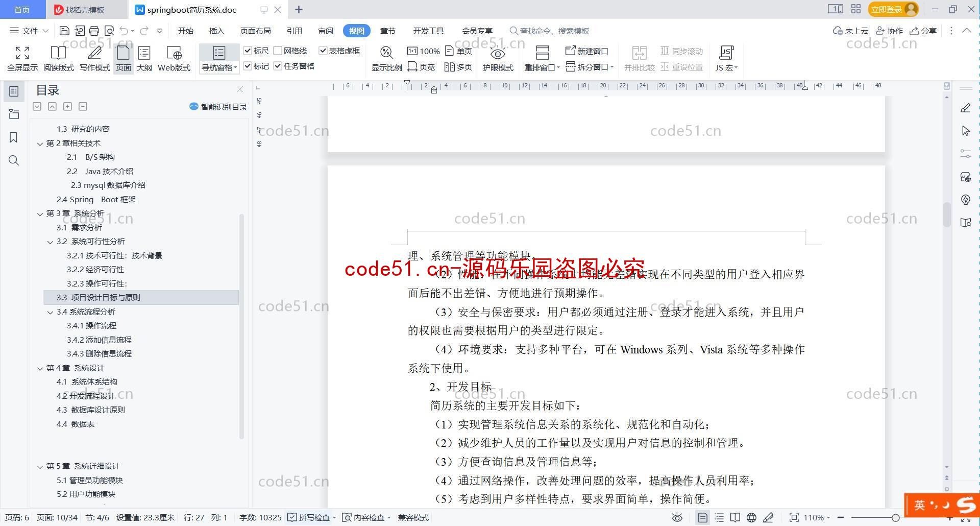Click the 未上云 cloud status button
Image resolution: width=980 pixels, height=526 pixels.
850,31
